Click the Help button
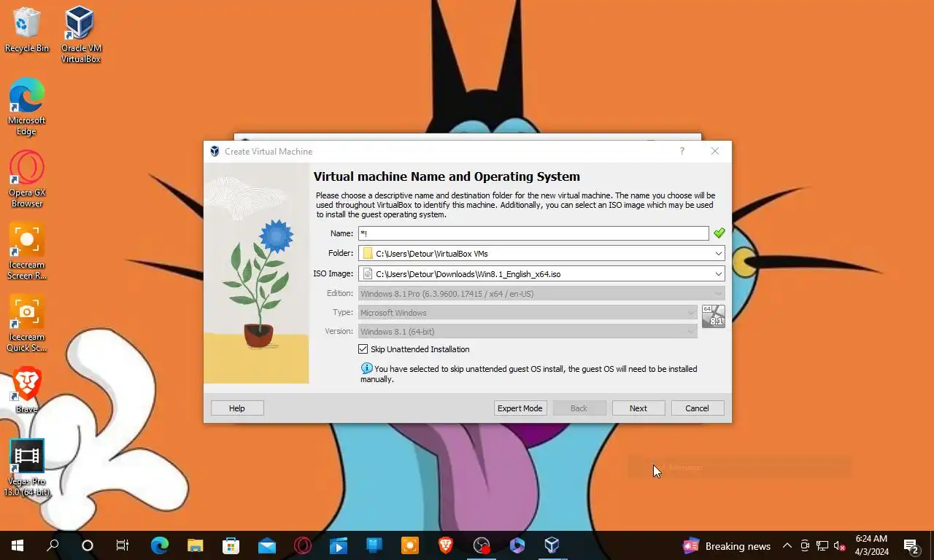The width and height of the screenshot is (934, 560). (237, 408)
